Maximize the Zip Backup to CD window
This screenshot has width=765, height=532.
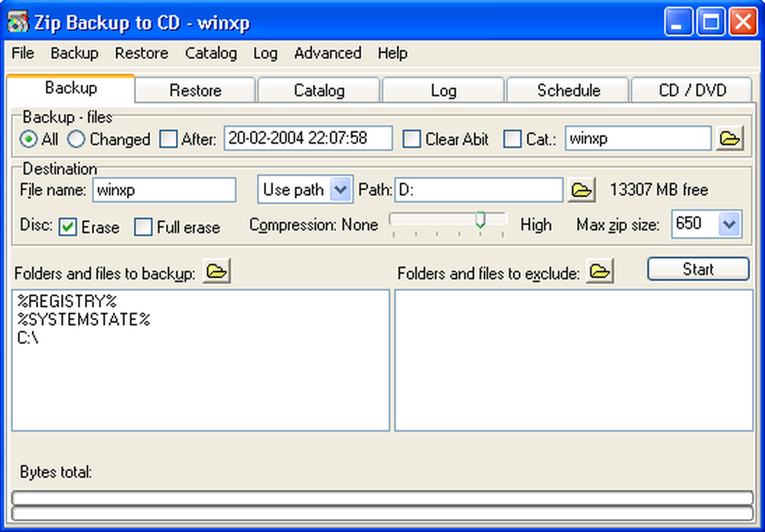point(711,22)
